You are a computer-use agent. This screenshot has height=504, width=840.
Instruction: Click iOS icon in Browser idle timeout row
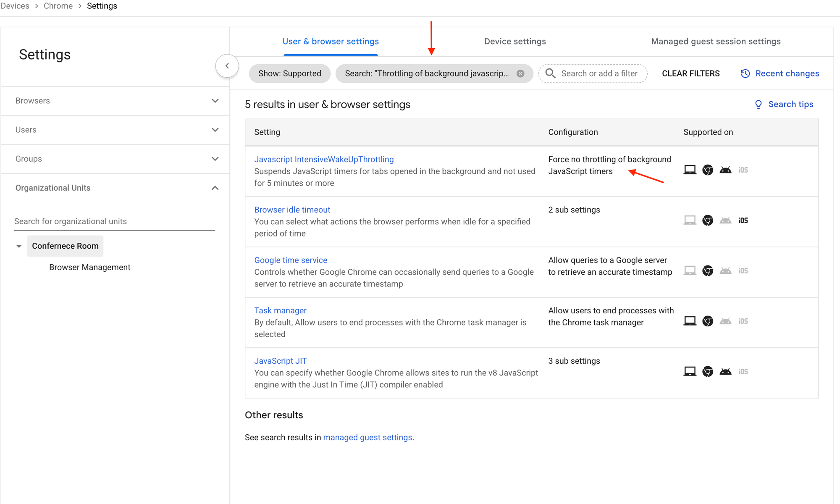coord(743,220)
